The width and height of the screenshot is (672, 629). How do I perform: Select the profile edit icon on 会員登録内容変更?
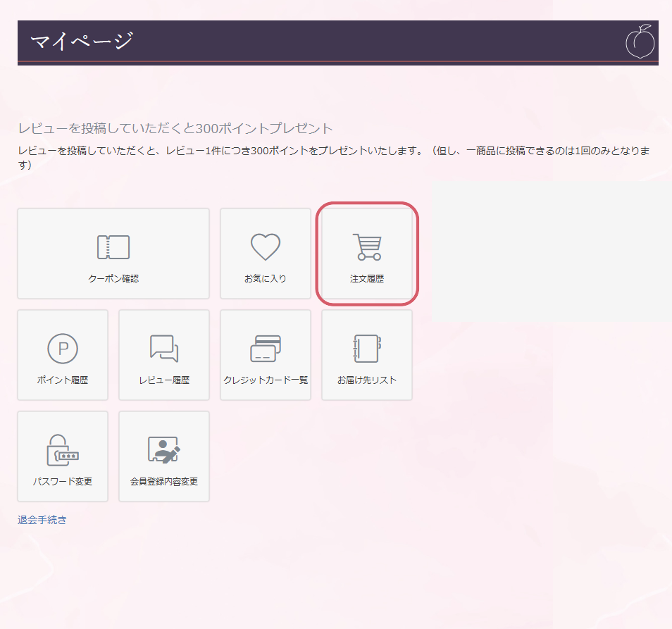click(x=163, y=448)
